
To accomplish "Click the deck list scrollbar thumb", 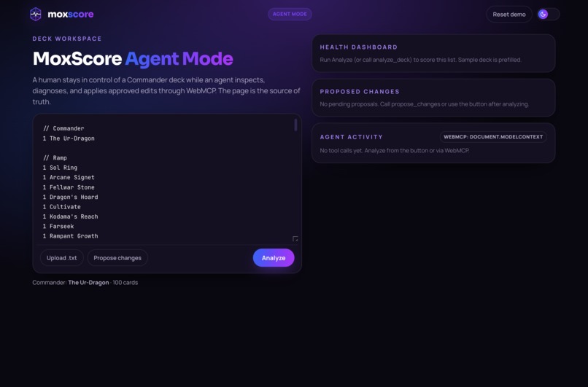I will click(295, 125).
